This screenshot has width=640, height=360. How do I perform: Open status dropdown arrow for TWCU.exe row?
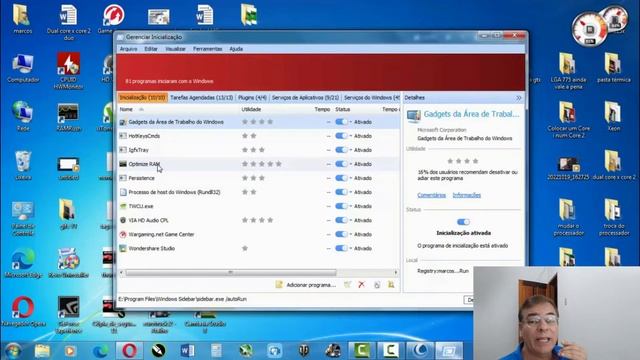coord(351,206)
